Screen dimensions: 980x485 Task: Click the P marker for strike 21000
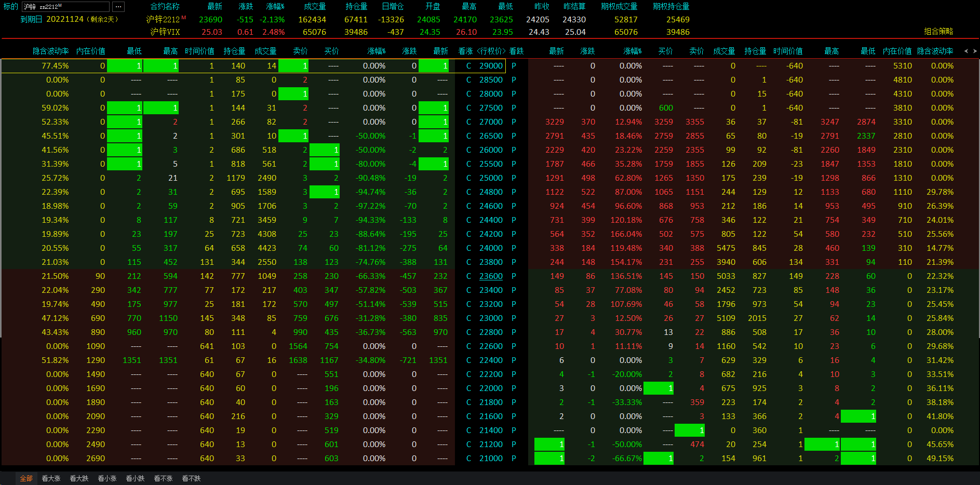coord(514,459)
